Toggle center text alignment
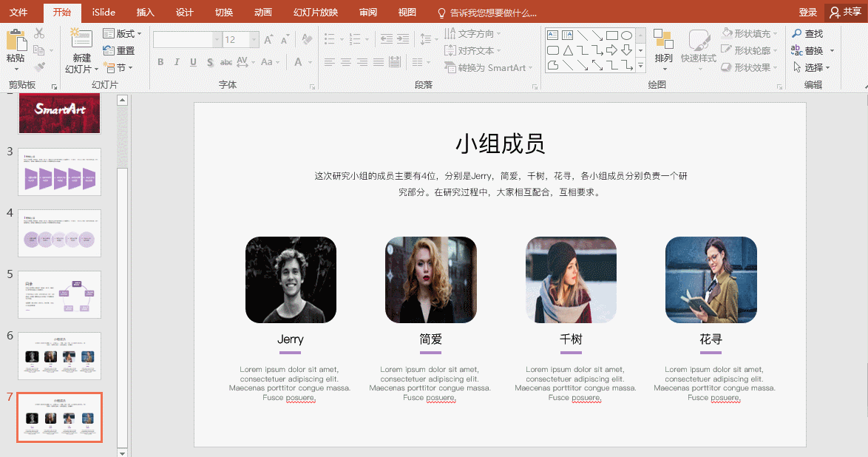The height and width of the screenshot is (457, 868). [346, 62]
